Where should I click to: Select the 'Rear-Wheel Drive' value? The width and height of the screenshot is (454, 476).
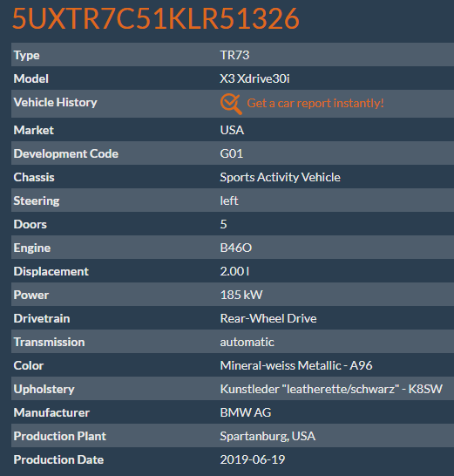[x=268, y=318]
